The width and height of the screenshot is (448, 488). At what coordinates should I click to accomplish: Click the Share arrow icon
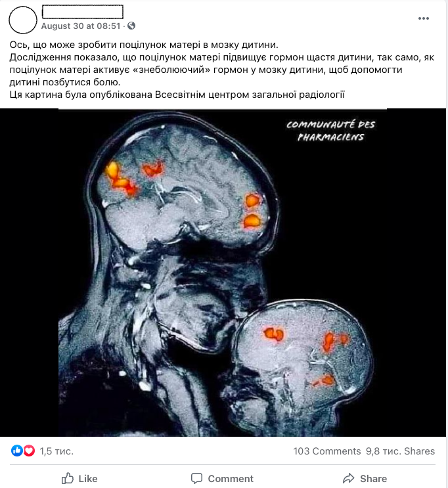(349, 478)
